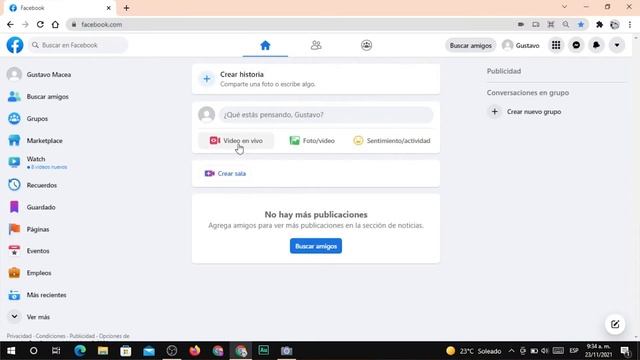Image resolution: width=640 pixels, height=360 pixels.
Task: Click the composer profile avatar
Action: click(x=207, y=115)
